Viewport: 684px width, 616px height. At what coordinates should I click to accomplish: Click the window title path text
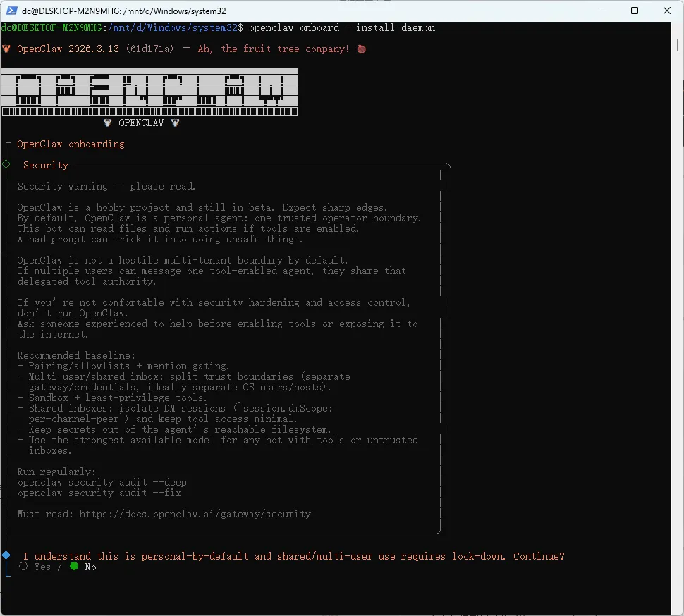[124, 11]
